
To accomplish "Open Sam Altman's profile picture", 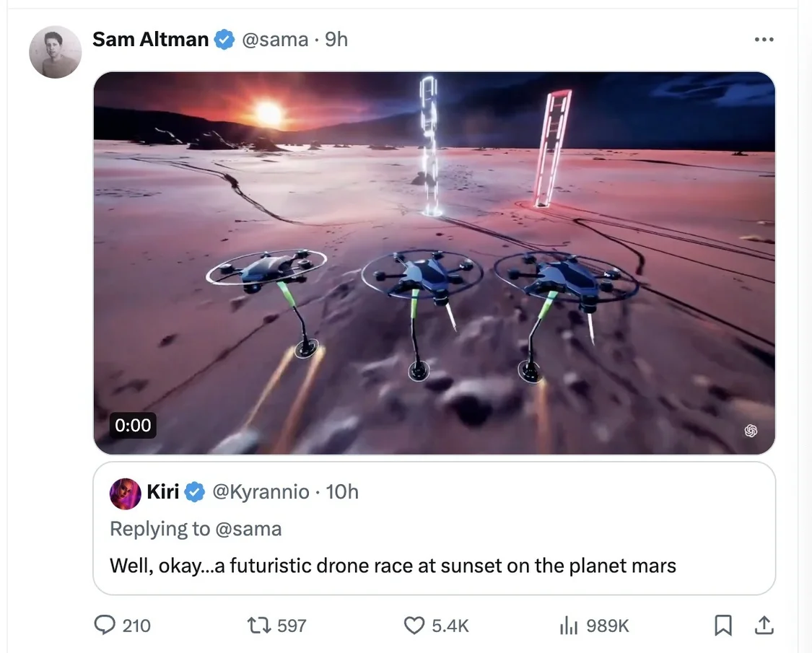I will click(56, 52).
